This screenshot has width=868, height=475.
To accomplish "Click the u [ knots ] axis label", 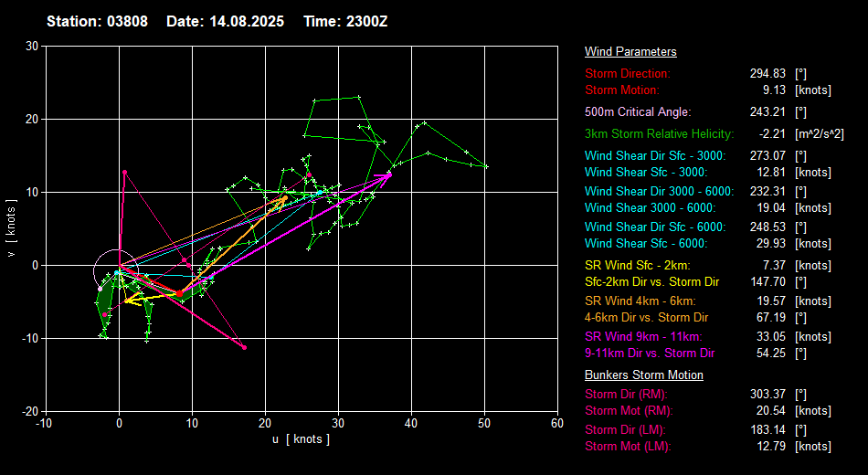I will click(x=301, y=439).
